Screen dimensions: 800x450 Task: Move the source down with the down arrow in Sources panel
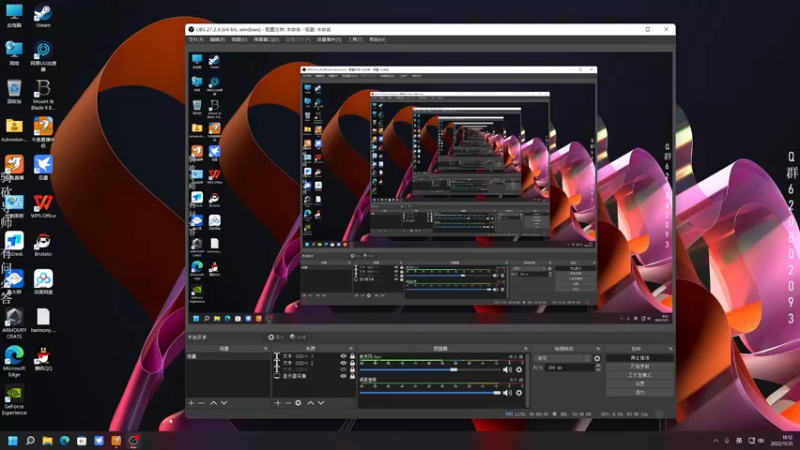[x=320, y=403]
